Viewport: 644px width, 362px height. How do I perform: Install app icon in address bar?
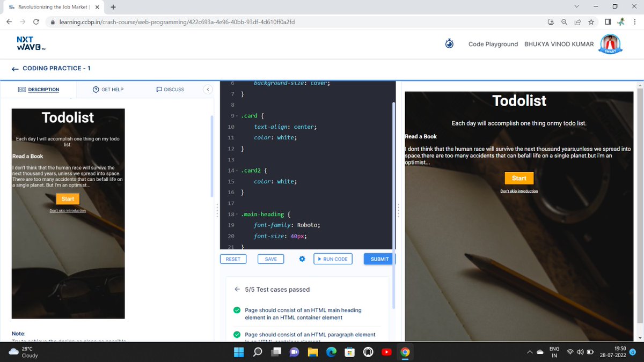click(551, 22)
